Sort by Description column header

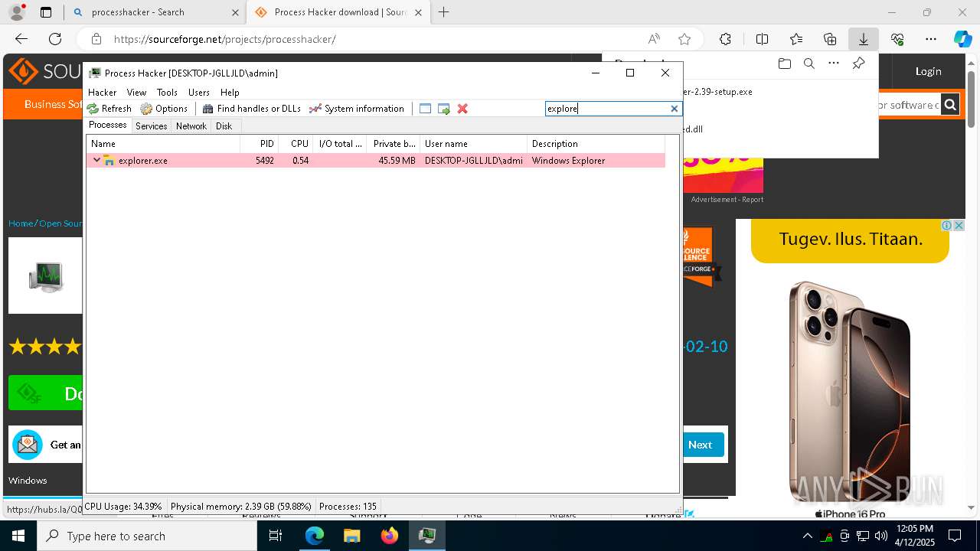[x=596, y=144]
